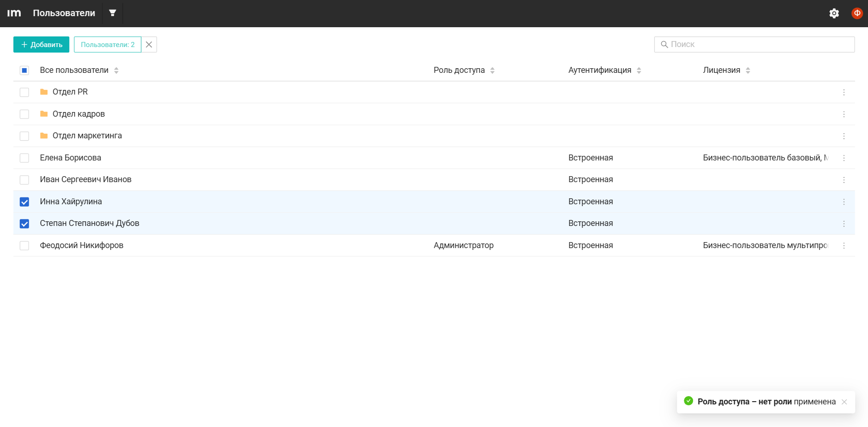
Task: Uncheck Инна Хайрулина checkbox
Action: pyautogui.click(x=24, y=202)
